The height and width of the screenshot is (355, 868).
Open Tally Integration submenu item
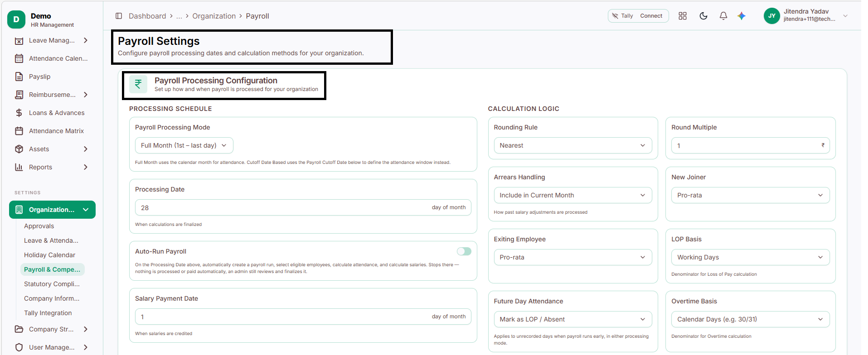pos(48,313)
